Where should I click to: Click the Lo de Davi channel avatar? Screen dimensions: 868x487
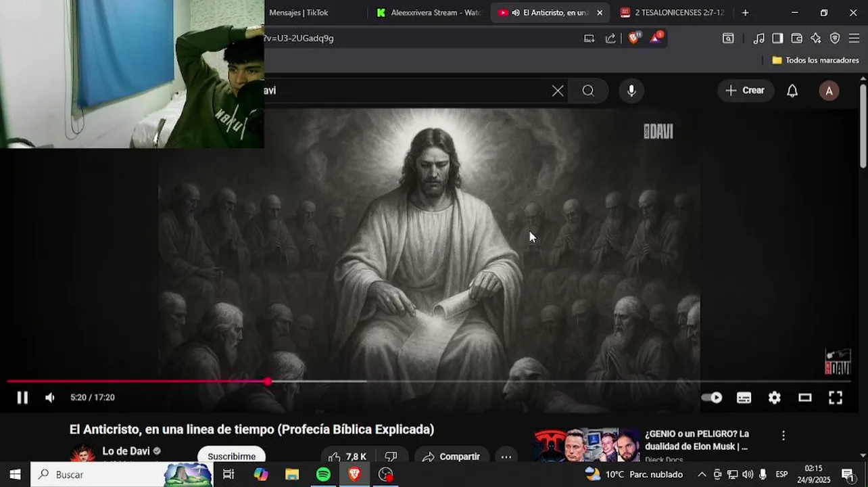(x=83, y=455)
